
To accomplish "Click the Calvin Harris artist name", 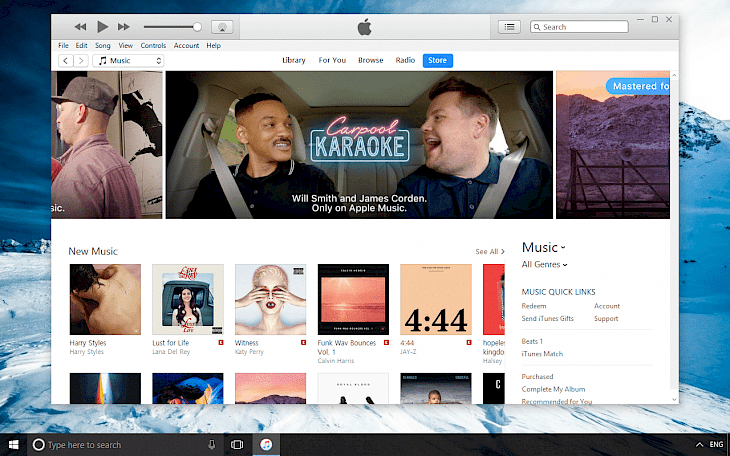I will pos(336,361).
